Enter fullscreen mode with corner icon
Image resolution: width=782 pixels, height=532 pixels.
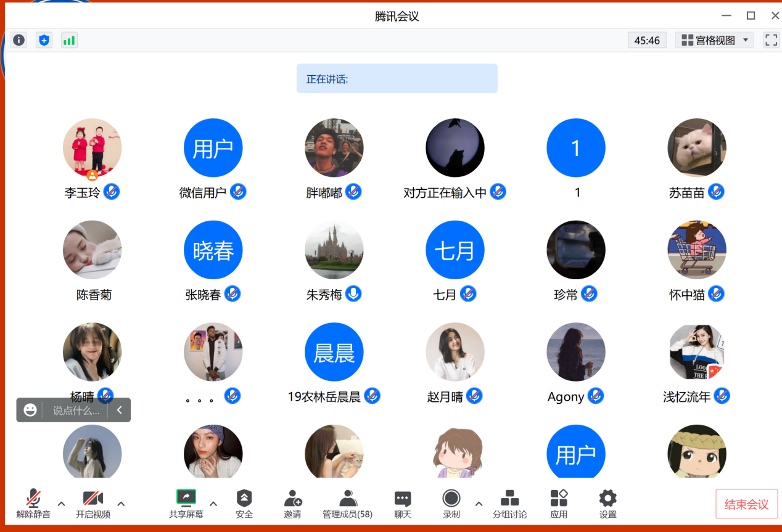pos(771,40)
